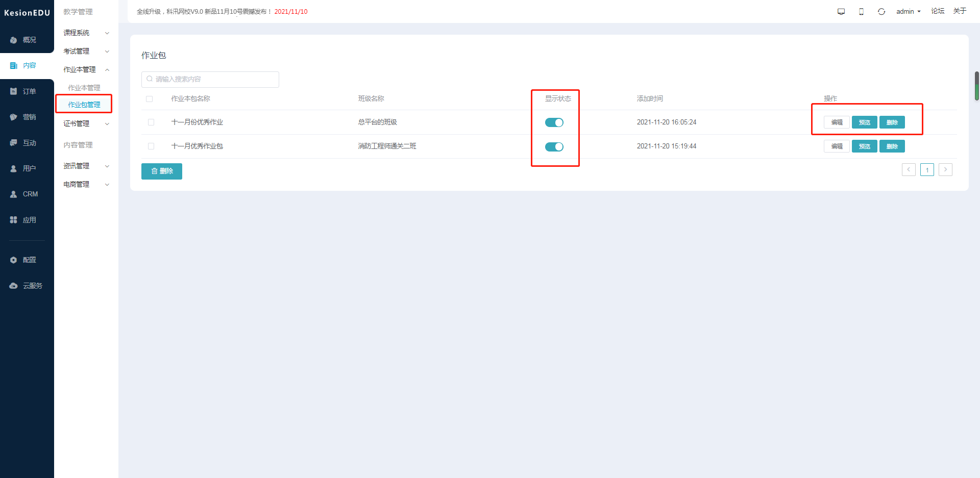The image size is (980, 478).
Task: Select page 1 in pagination
Action: pyautogui.click(x=927, y=169)
